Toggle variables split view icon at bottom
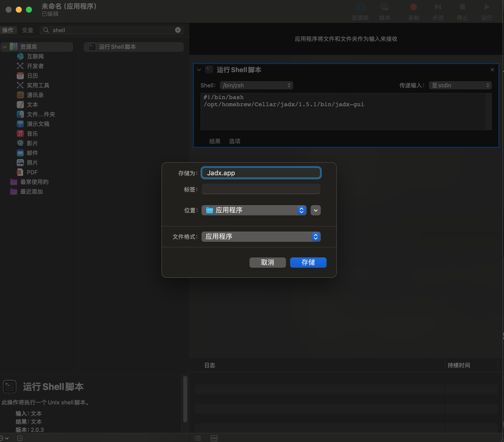The height and width of the screenshot is (442, 504). [x=214, y=438]
